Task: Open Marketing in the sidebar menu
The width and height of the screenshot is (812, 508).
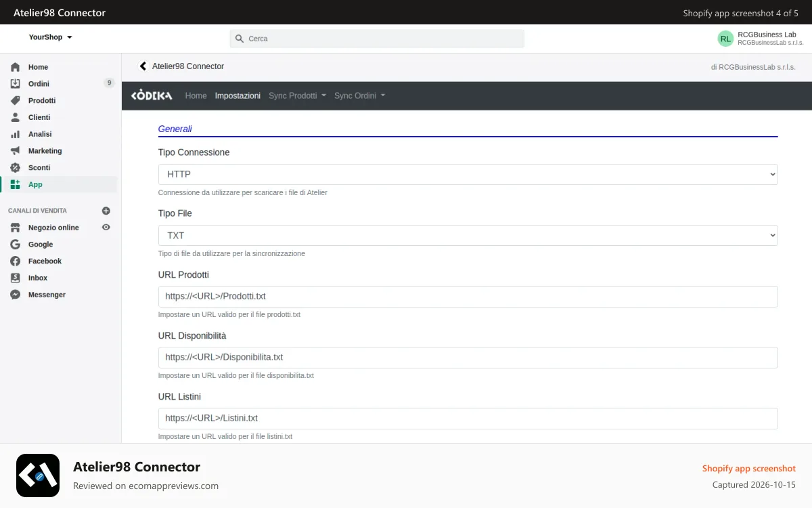Action: pos(45,151)
